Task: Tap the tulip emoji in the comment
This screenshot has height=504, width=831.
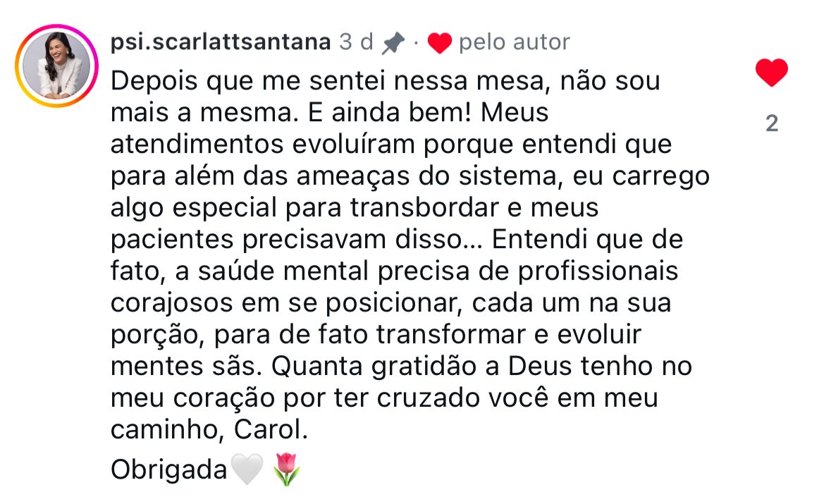Action: coord(286,469)
